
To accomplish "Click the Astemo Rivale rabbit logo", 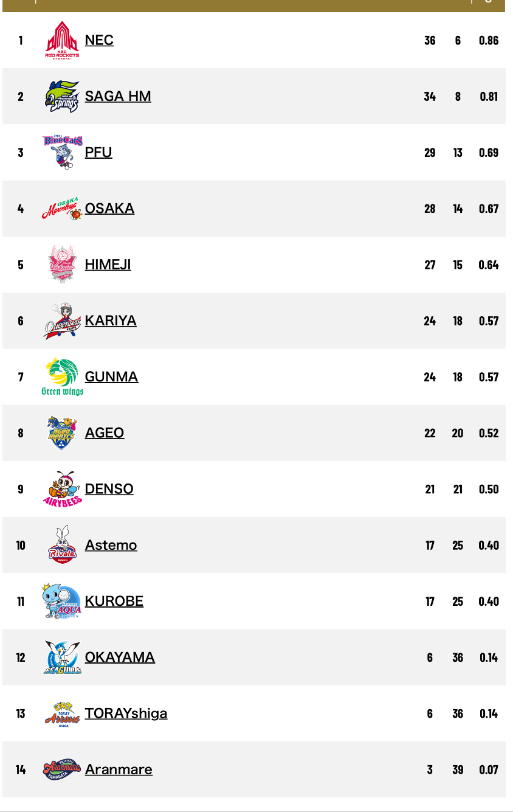I will tap(62, 545).
